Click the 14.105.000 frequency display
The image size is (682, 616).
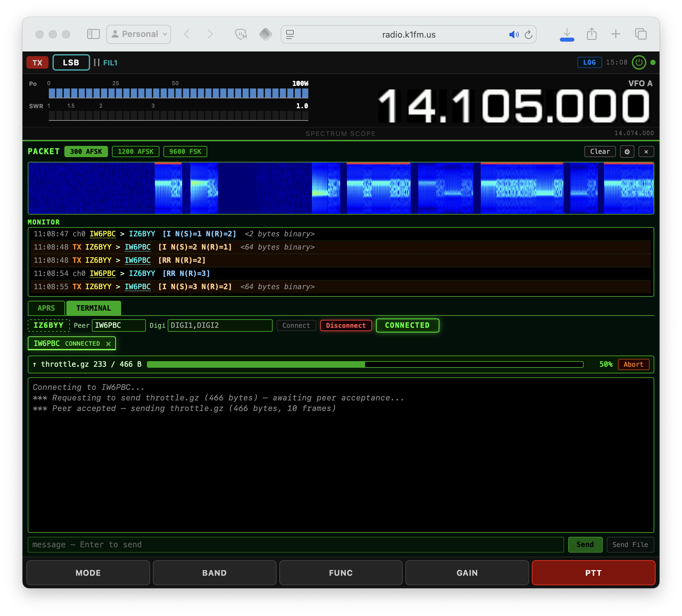point(514,106)
